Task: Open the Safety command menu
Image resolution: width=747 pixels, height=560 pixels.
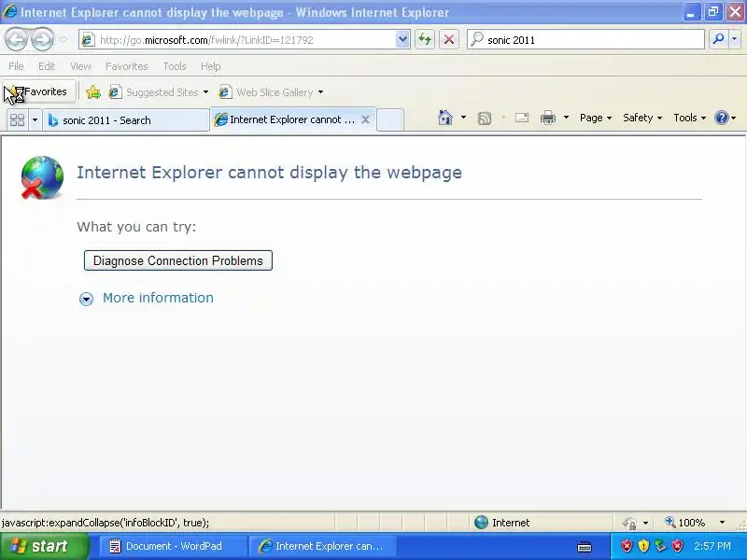Action: point(642,118)
